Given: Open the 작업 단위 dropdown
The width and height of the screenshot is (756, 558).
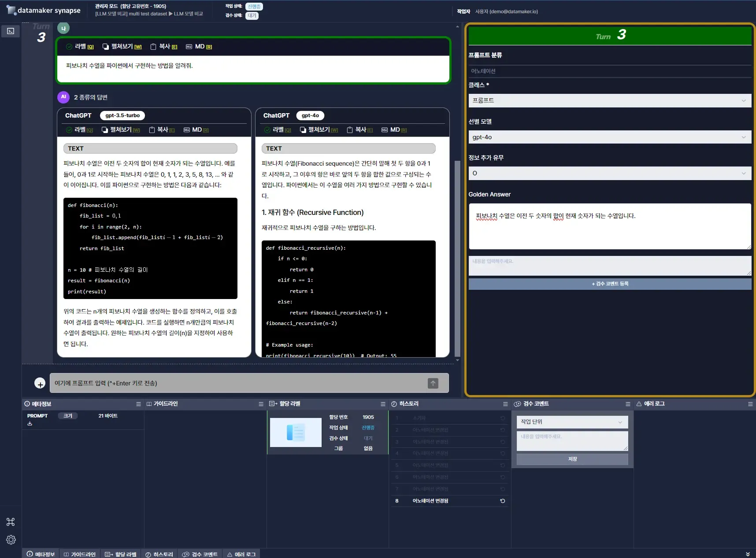Looking at the screenshot, I should coord(572,422).
